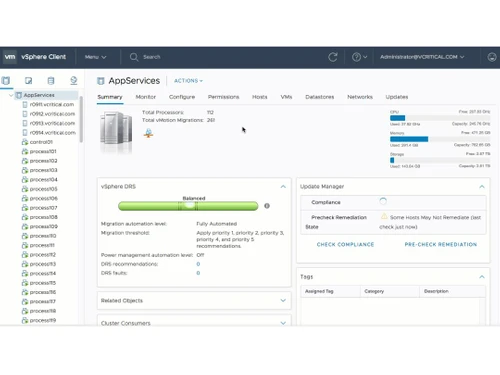Click the search magnifier icon
The image size is (500, 375).
pyautogui.click(x=134, y=57)
